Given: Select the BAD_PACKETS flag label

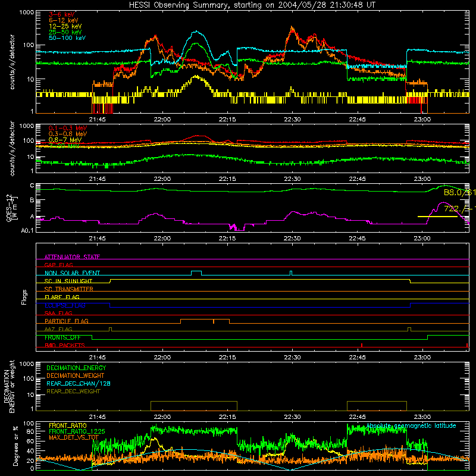Looking at the screenshot, I should coord(65,345).
